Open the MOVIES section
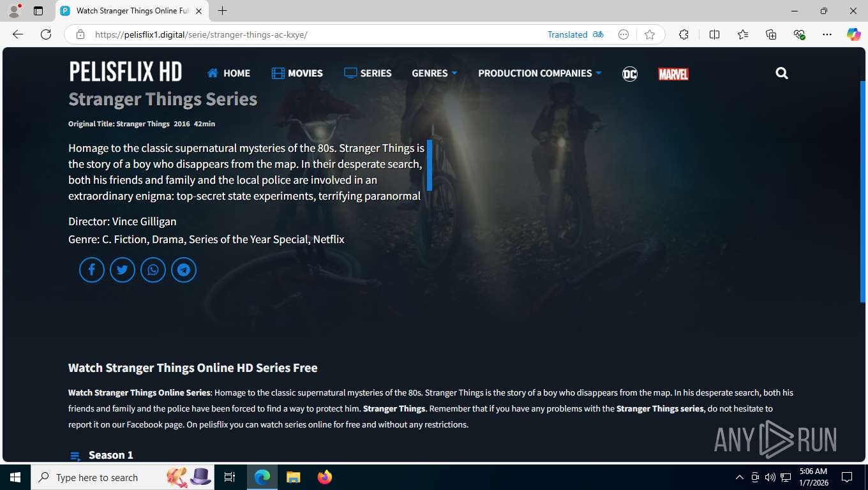The width and height of the screenshot is (868, 490). [297, 73]
